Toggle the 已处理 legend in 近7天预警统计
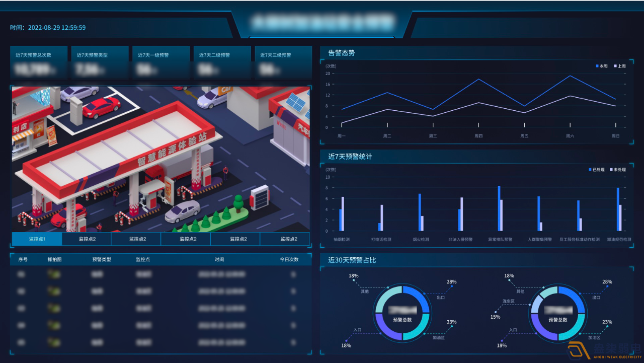The width and height of the screenshot is (644, 363). point(597,170)
